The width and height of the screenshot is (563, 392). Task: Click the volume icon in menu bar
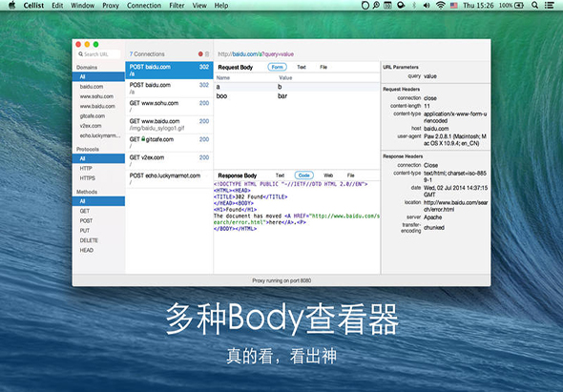(x=427, y=6)
